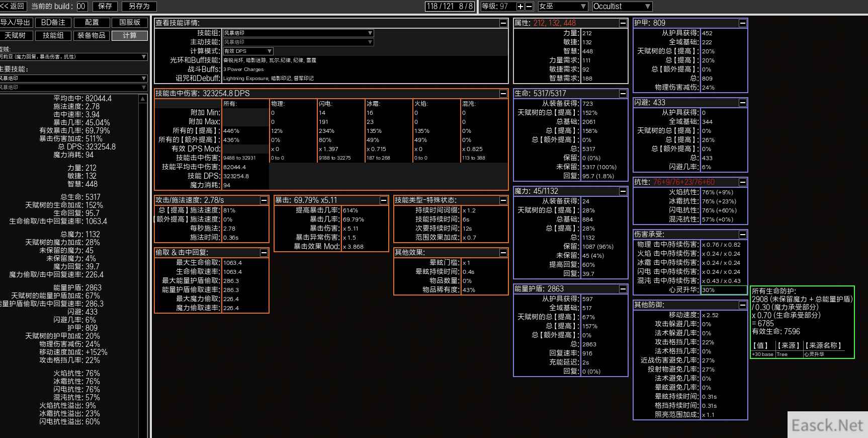Image resolution: width=868 pixels, height=438 pixels.
Task: Click the 光环和Buff技能 list text
Action: point(270,60)
